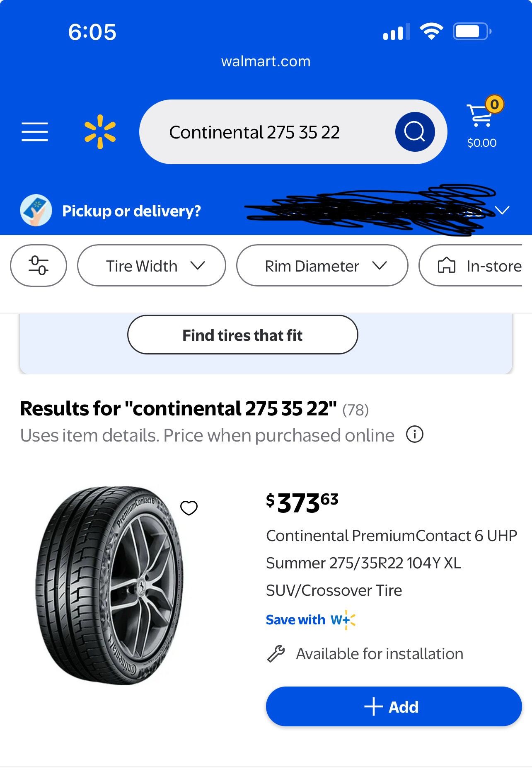Expand the pickup or delivery location chevron
This screenshot has width=532, height=779.
click(x=503, y=210)
